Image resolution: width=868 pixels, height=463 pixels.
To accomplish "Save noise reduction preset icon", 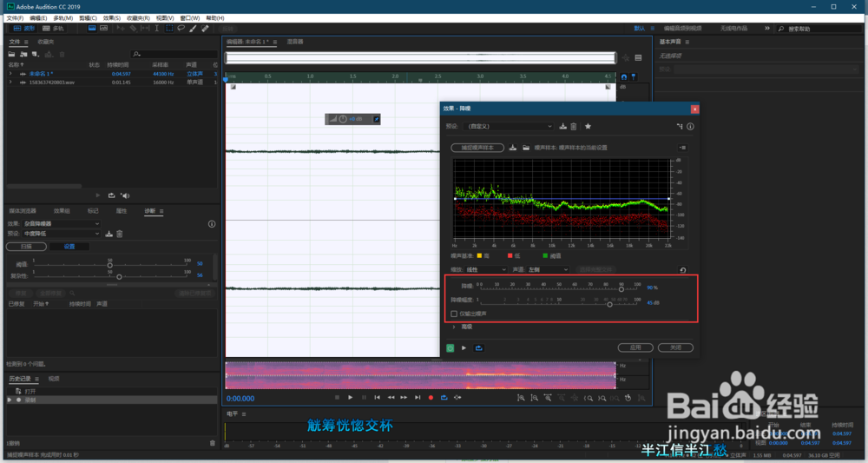I will tap(563, 126).
